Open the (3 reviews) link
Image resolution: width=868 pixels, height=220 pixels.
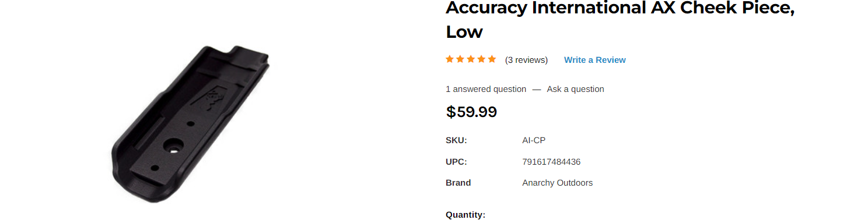point(526,60)
